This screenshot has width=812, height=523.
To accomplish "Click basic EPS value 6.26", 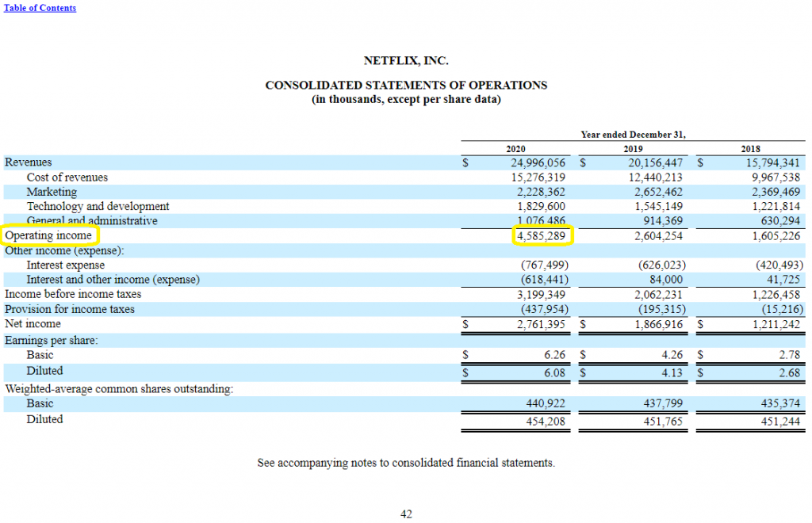I will coord(554,355).
